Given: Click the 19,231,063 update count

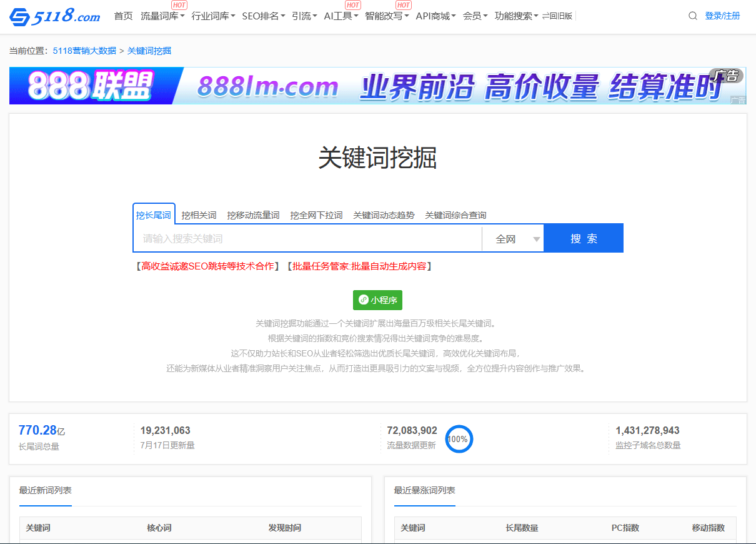Looking at the screenshot, I should point(165,430).
